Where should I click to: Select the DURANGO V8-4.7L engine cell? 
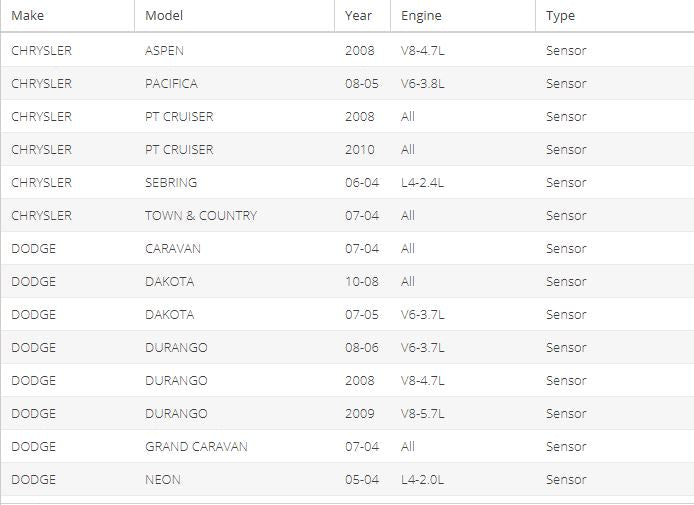click(x=463, y=380)
